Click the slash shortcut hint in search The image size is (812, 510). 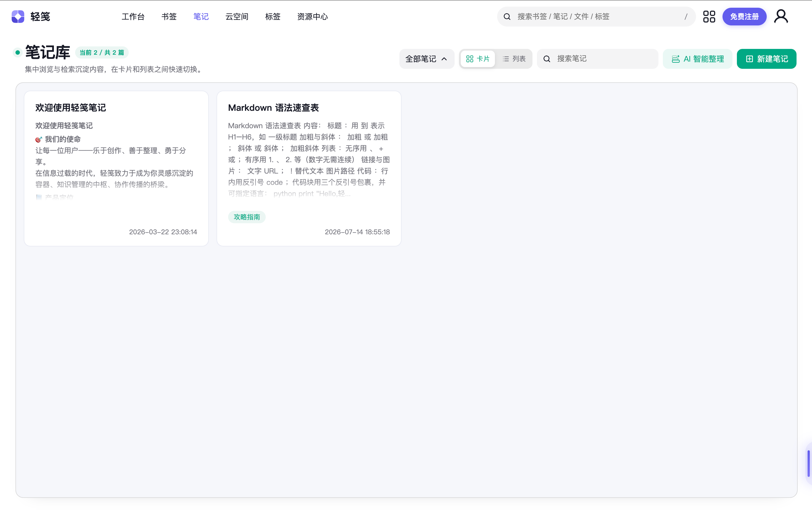(x=686, y=17)
